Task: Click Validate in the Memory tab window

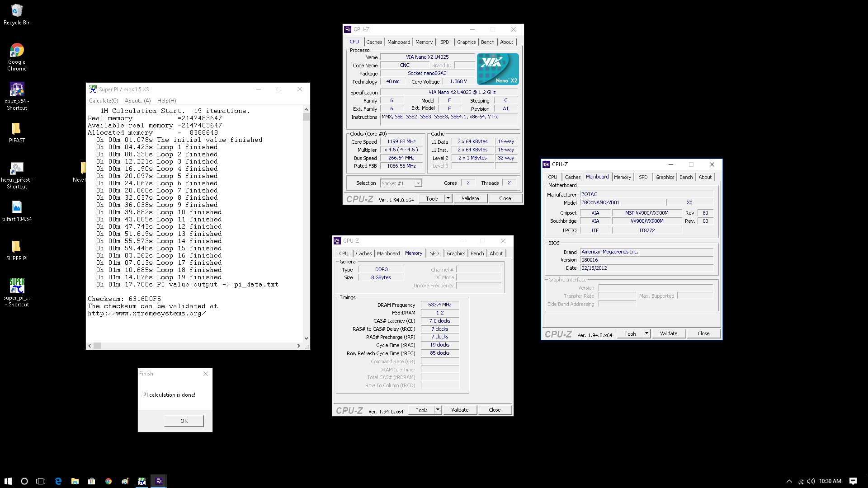Action: (x=460, y=410)
